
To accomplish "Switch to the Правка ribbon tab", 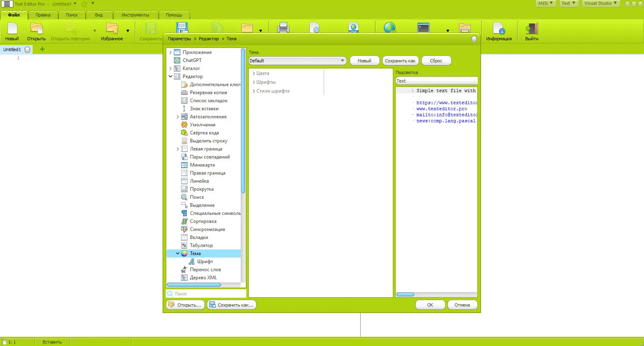I will (x=43, y=15).
